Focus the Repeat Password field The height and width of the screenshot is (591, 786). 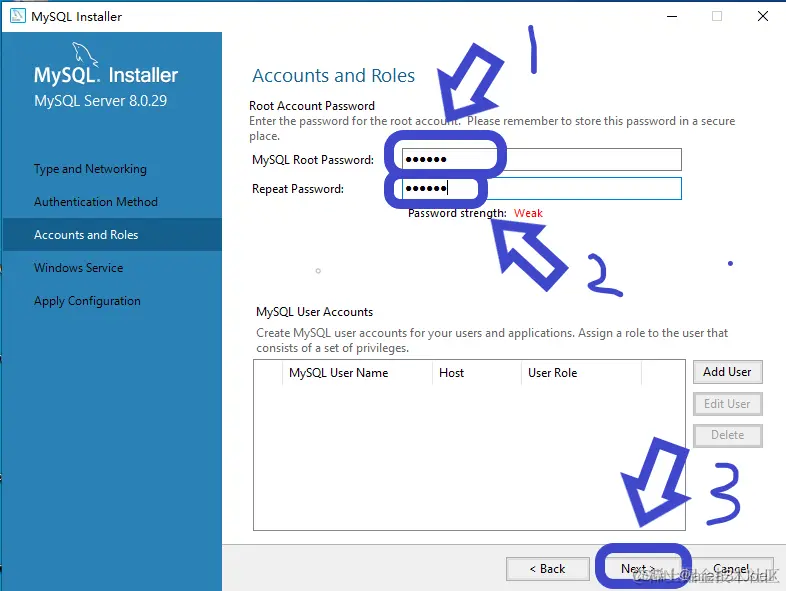coord(541,188)
